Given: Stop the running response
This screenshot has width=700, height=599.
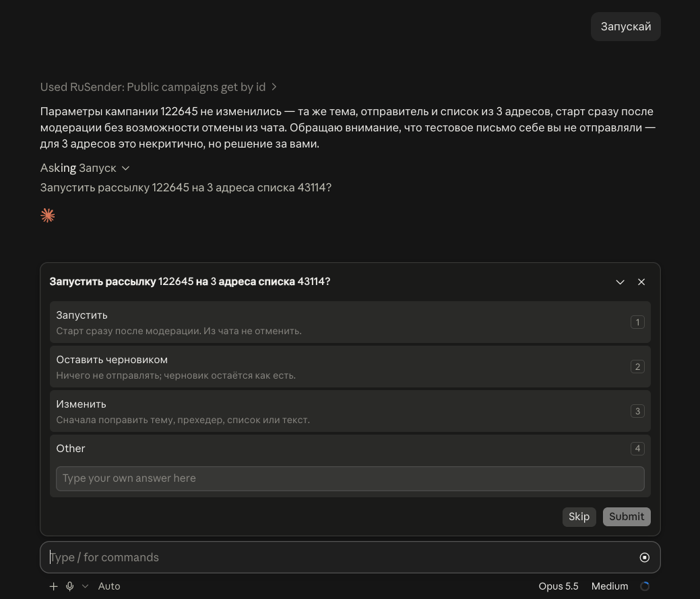Looking at the screenshot, I should click(x=644, y=557).
